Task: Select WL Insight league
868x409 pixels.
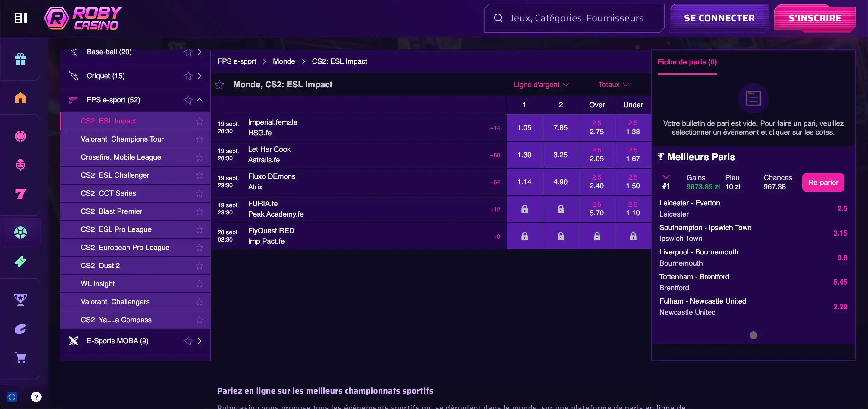Action: pyautogui.click(x=135, y=283)
